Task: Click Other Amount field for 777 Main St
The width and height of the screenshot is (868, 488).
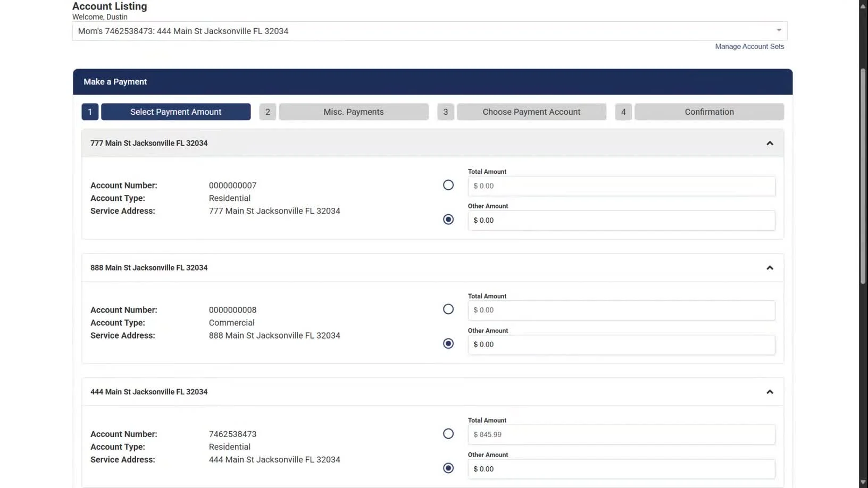Action: (x=621, y=221)
